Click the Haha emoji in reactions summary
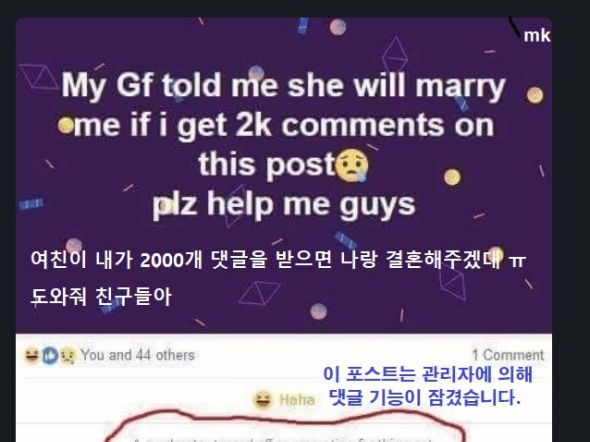 tap(31, 355)
